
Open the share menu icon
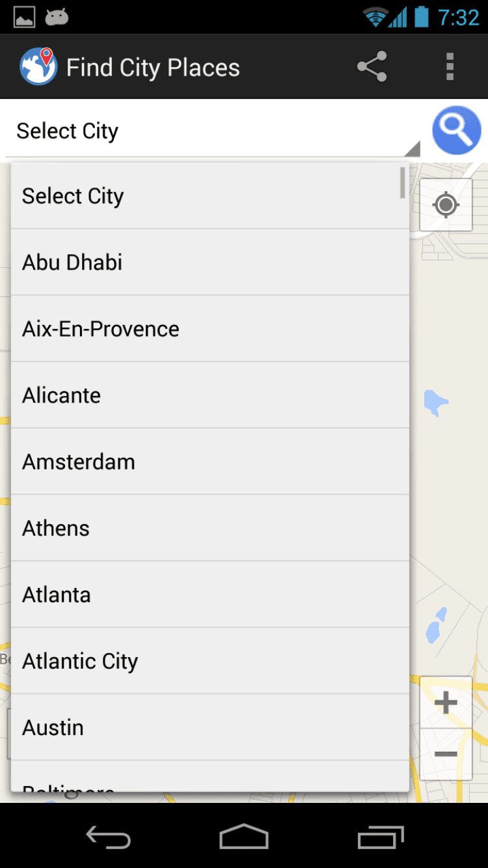(x=372, y=66)
